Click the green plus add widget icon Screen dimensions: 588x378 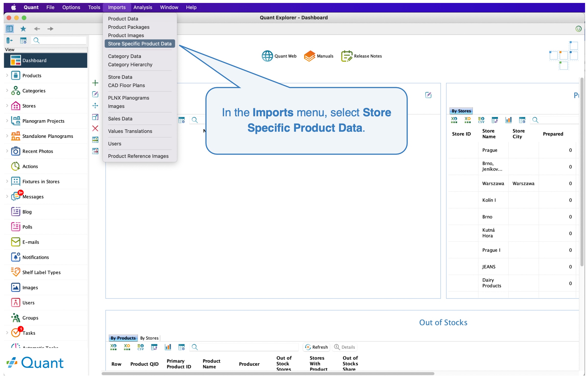tap(95, 83)
